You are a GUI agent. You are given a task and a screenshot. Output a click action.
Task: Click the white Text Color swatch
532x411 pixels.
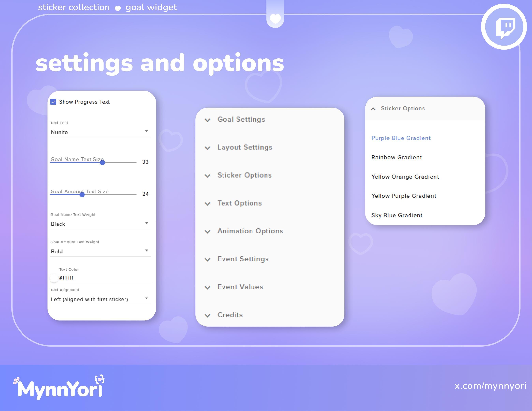coord(54,278)
